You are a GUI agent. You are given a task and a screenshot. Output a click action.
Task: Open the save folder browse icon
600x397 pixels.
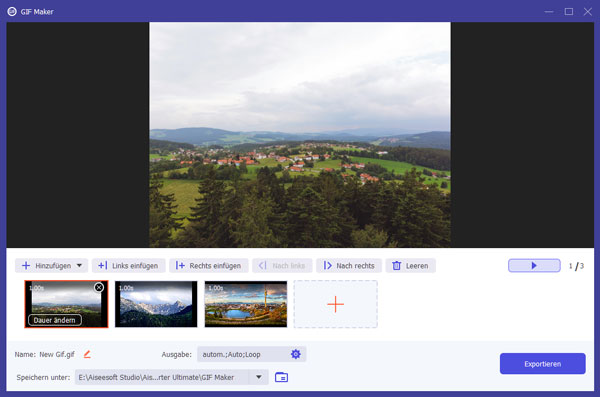[x=281, y=377]
